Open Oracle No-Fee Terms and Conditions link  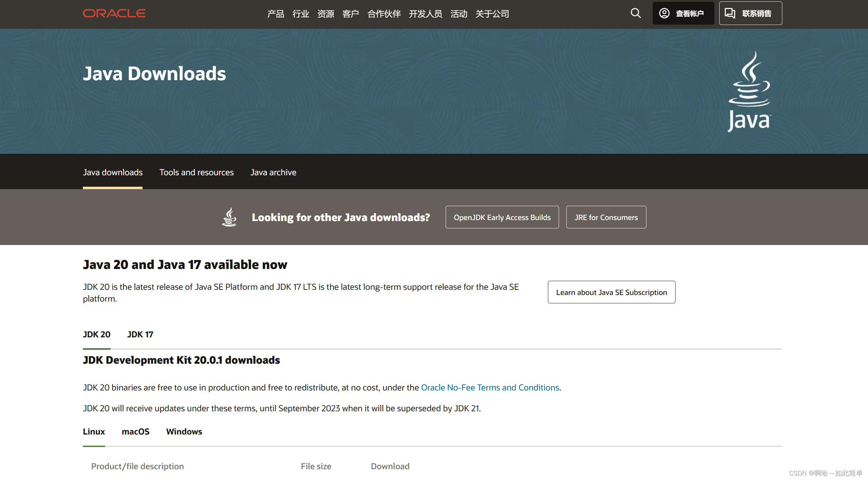490,387
